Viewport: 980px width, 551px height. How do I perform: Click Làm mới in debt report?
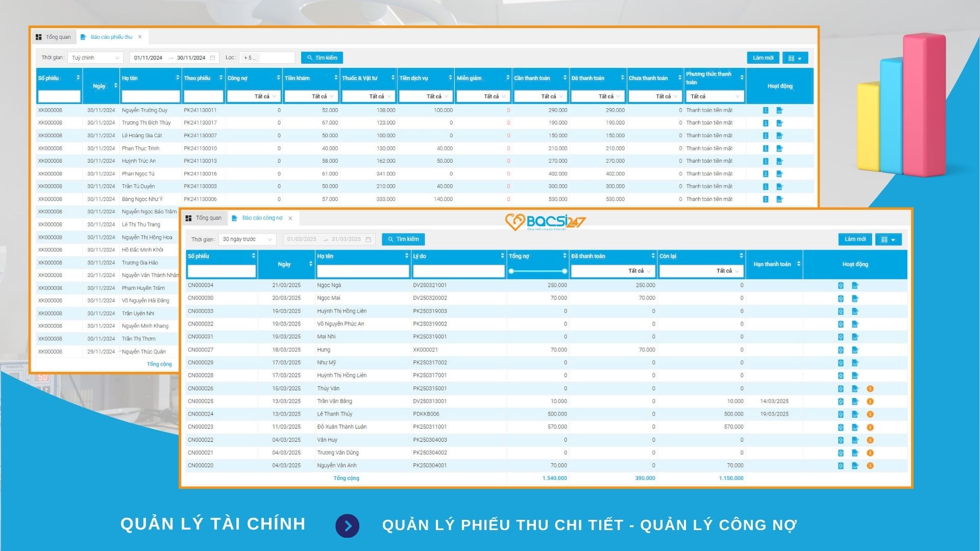pyautogui.click(x=855, y=239)
